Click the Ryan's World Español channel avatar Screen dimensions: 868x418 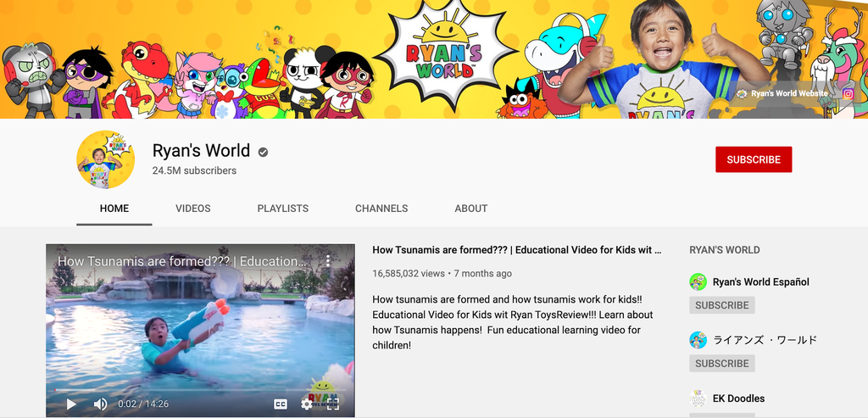(x=698, y=281)
